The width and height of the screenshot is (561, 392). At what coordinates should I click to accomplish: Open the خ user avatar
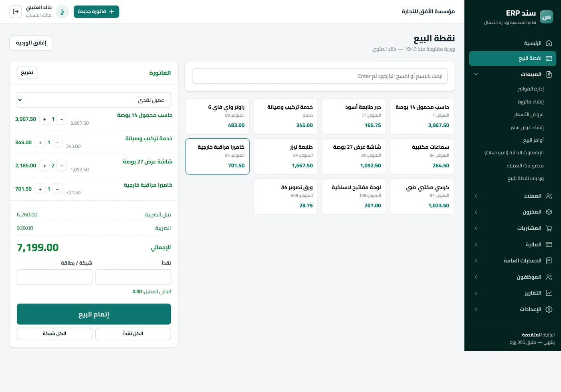tap(62, 12)
